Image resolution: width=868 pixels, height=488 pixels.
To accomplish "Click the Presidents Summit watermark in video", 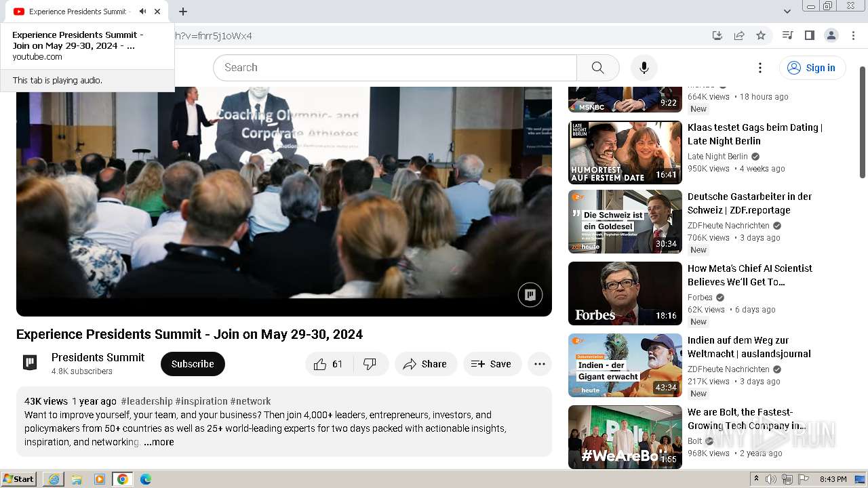I will click(x=530, y=295).
